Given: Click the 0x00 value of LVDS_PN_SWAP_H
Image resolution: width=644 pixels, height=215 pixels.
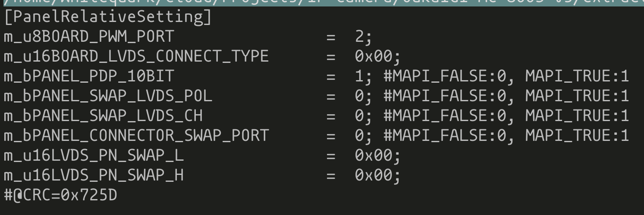Looking at the screenshot, I should tap(374, 175).
